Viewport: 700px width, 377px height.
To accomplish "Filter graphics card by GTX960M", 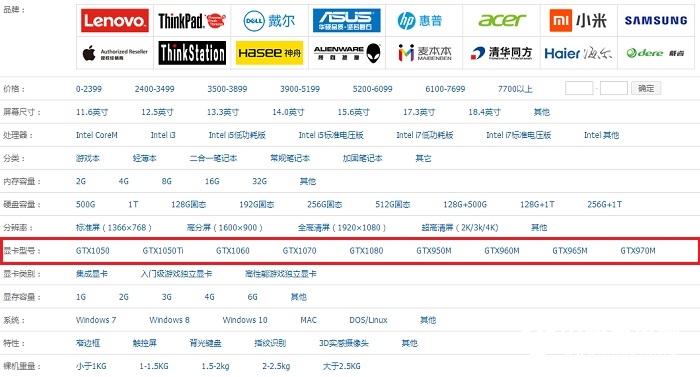I will [x=502, y=251].
